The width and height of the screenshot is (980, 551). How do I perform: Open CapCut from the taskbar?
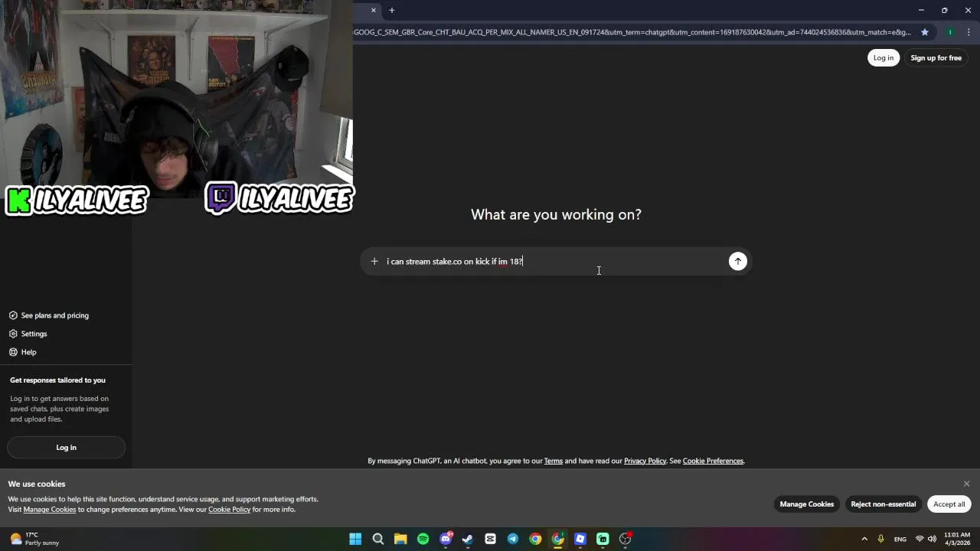tap(491, 539)
